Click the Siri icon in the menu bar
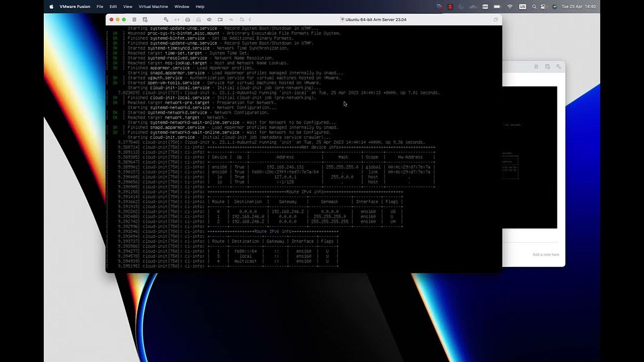This screenshot has height=362, width=644. point(554,7)
